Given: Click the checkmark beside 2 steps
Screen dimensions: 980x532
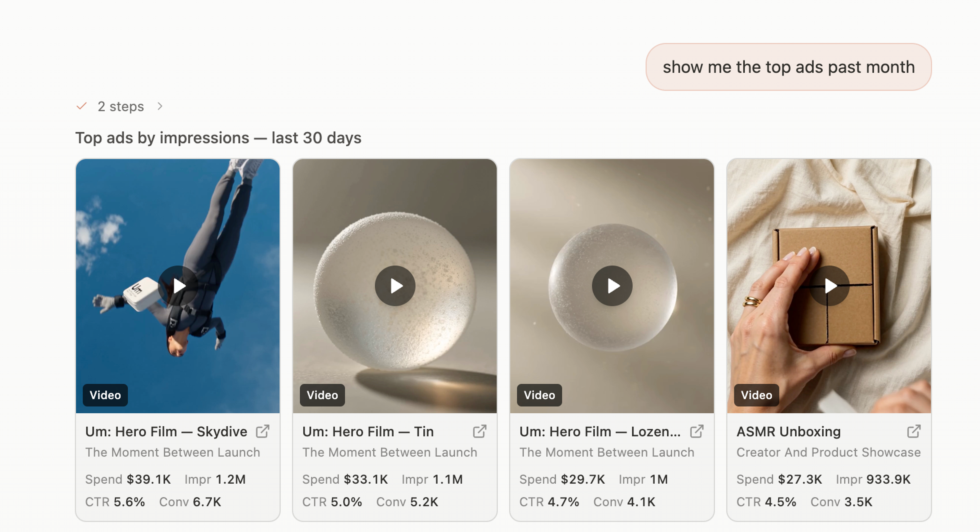Looking at the screenshot, I should tap(82, 106).
